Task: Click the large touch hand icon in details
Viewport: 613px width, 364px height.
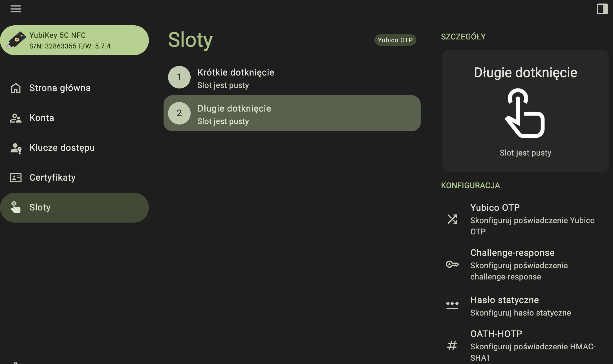Action: click(x=525, y=113)
